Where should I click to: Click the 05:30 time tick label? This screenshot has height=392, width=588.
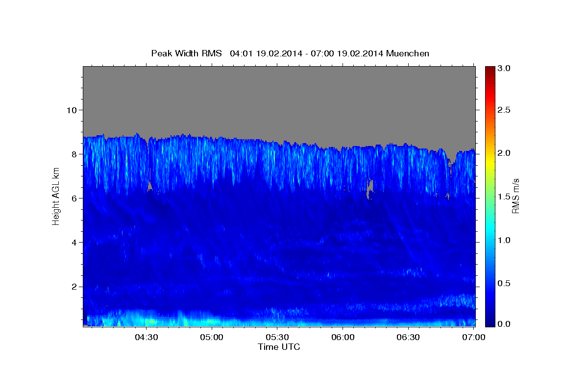pos(277,338)
